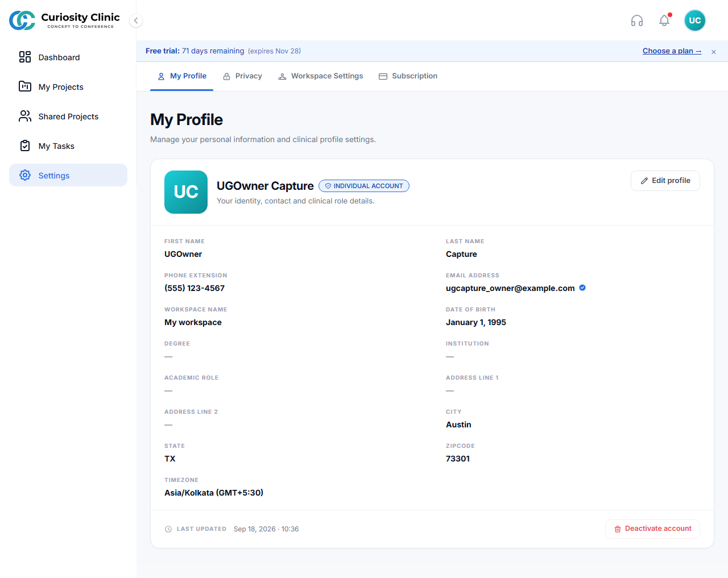The image size is (728, 578).
Task: Click the zipcode value 73301
Action: (x=458, y=459)
